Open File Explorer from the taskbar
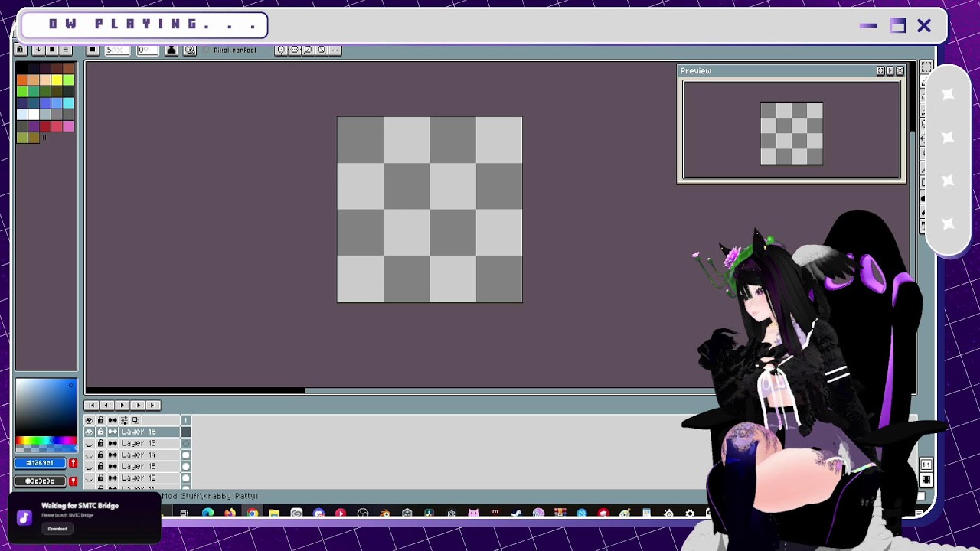 point(274,513)
